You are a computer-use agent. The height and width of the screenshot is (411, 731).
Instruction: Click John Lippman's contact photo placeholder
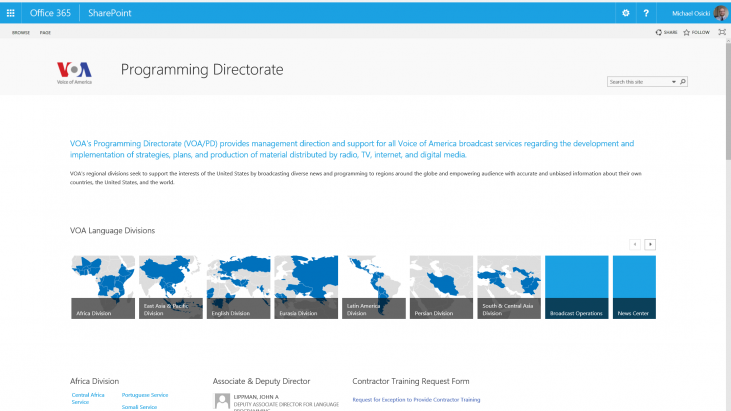[222, 401]
